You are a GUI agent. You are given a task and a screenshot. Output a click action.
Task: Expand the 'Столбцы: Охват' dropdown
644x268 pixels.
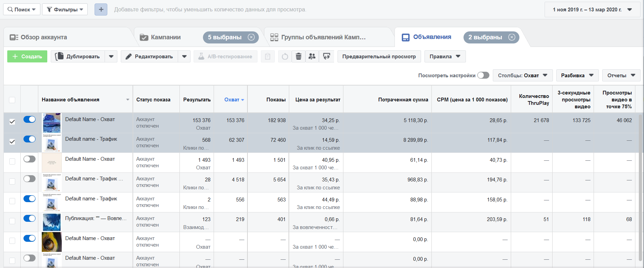pyautogui.click(x=523, y=76)
